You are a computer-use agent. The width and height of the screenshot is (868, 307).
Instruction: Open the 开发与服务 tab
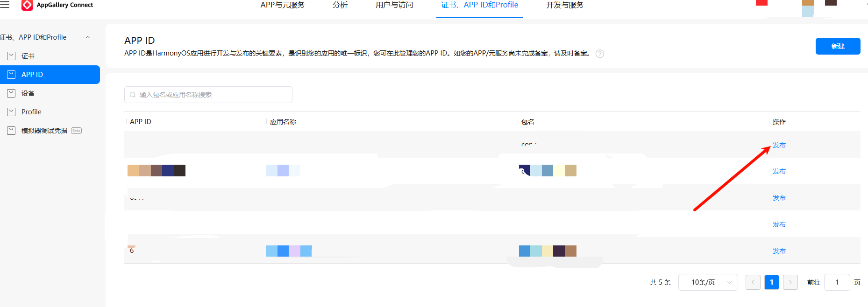click(564, 5)
